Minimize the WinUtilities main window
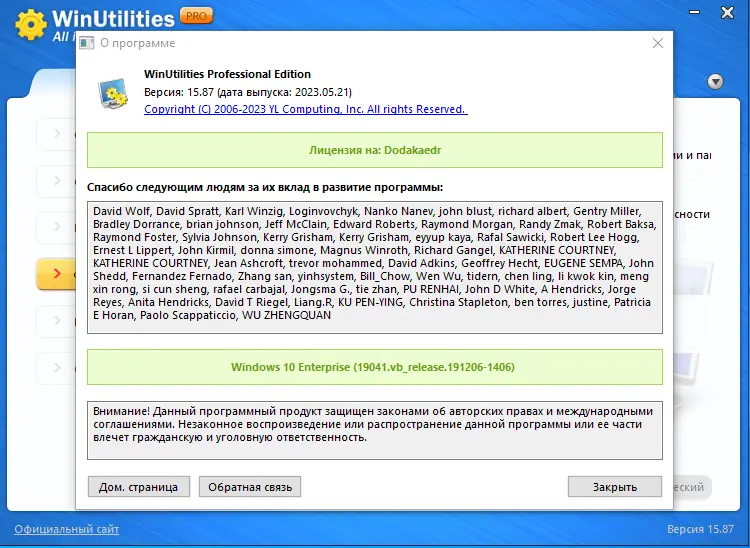 click(694, 12)
